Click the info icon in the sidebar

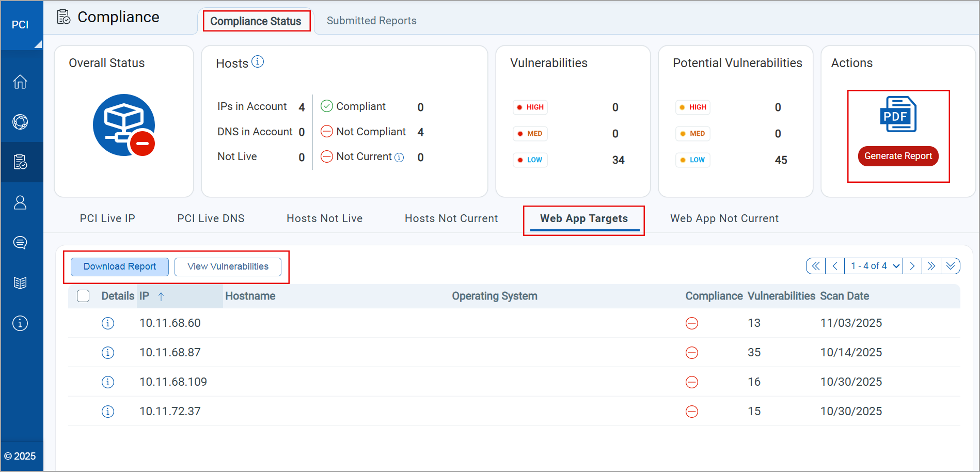pos(21,323)
